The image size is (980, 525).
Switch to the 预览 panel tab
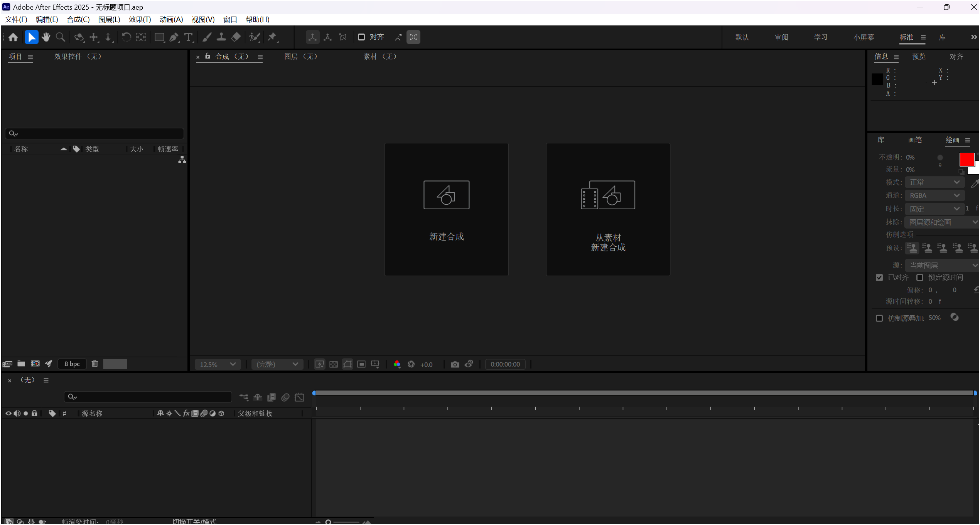click(919, 57)
